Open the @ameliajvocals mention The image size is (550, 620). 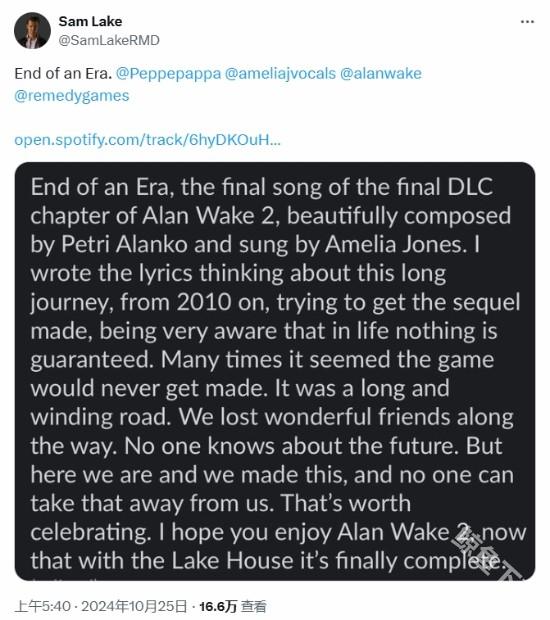tap(280, 74)
